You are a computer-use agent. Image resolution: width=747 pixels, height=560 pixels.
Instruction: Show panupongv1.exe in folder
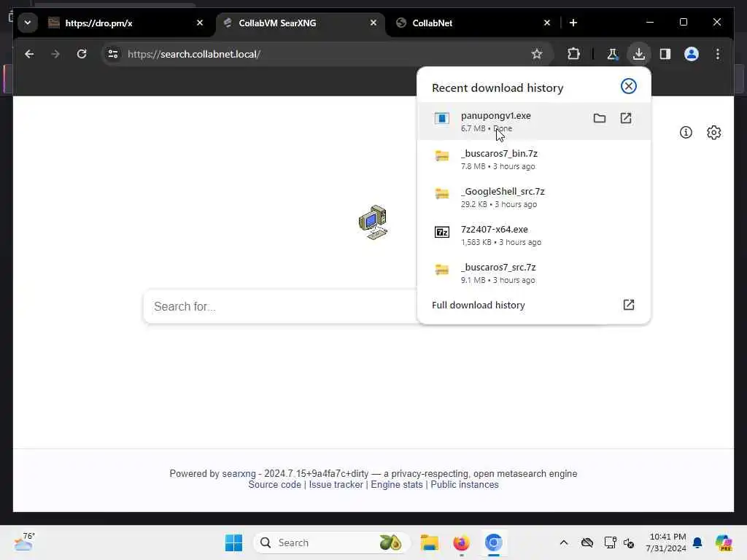pyautogui.click(x=600, y=118)
